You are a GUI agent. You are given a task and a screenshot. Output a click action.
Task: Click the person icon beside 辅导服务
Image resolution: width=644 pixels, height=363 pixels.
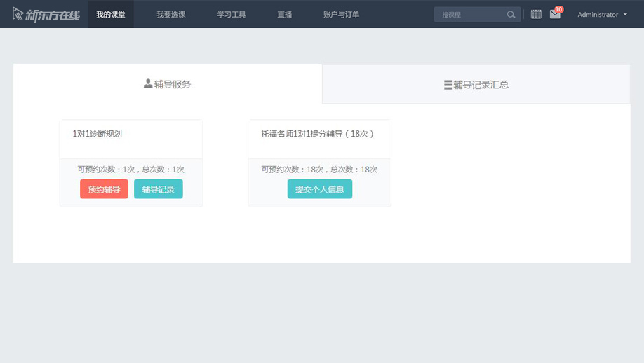[148, 84]
